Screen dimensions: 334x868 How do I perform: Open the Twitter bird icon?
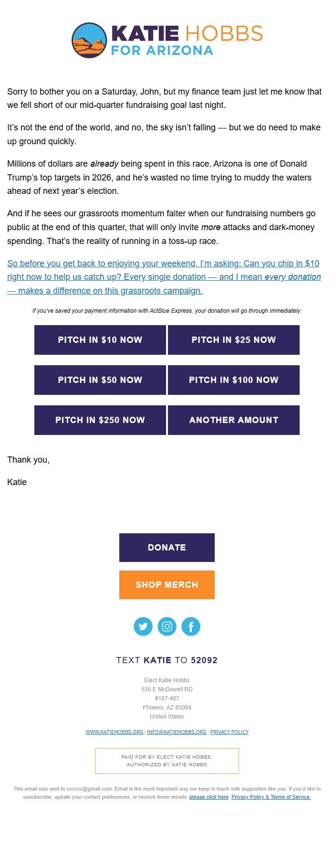tap(143, 626)
